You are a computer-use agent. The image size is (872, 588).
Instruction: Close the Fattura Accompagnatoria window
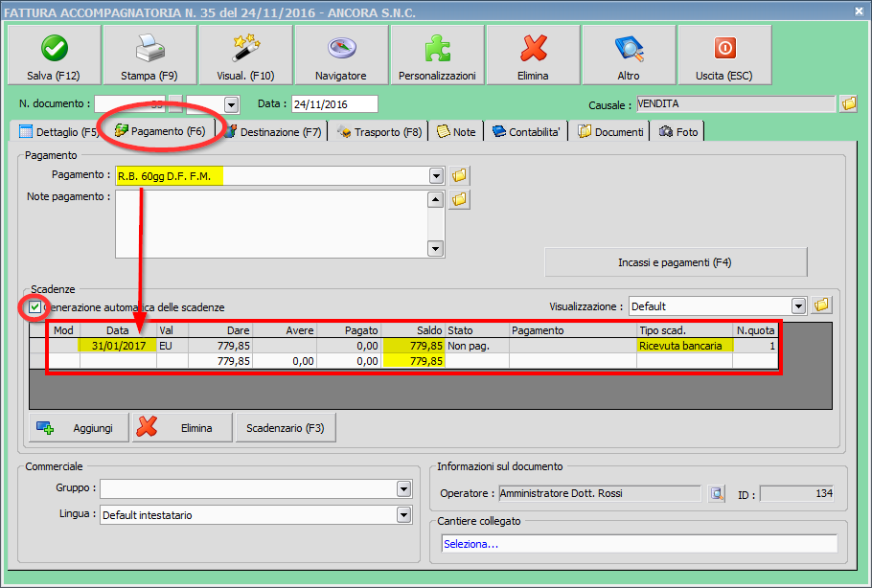[x=859, y=11]
